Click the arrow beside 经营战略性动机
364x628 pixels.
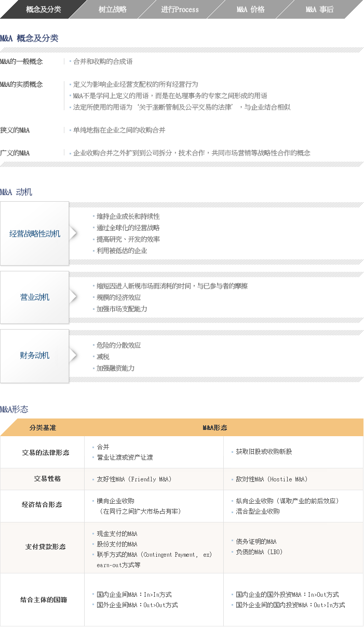pyautogui.click(x=74, y=233)
